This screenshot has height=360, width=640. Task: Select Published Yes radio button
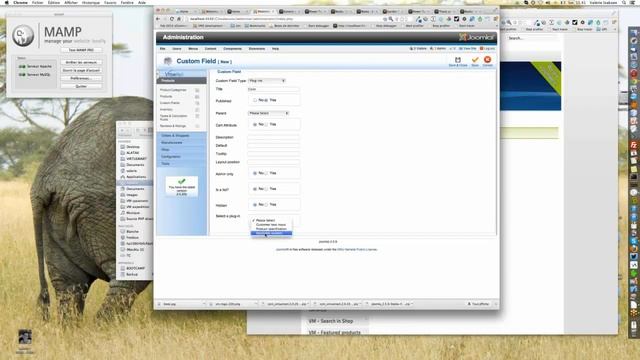coord(267,100)
